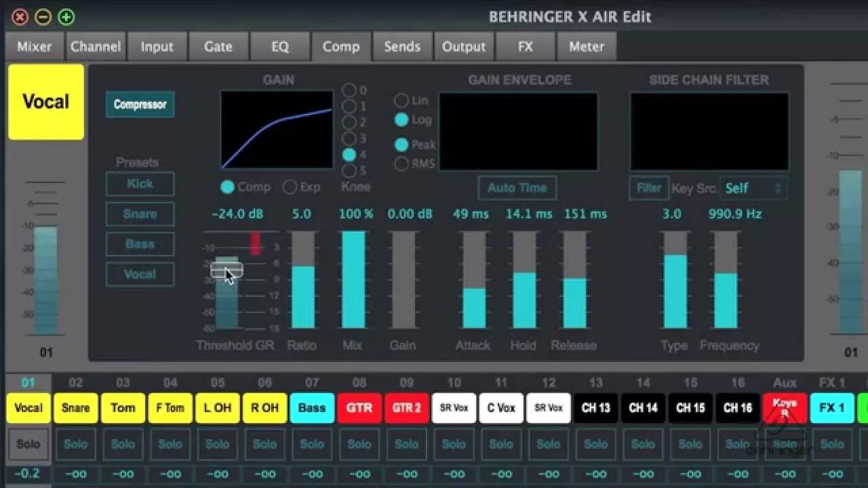Click the Threshold slider handle
868x488 pixels.
pyautogui.click(x=226, y=270)
